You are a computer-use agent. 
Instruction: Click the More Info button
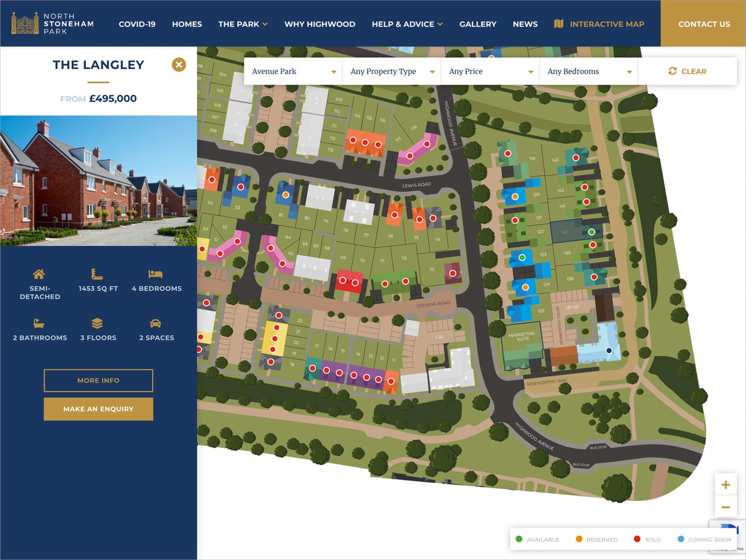point(98,380)
